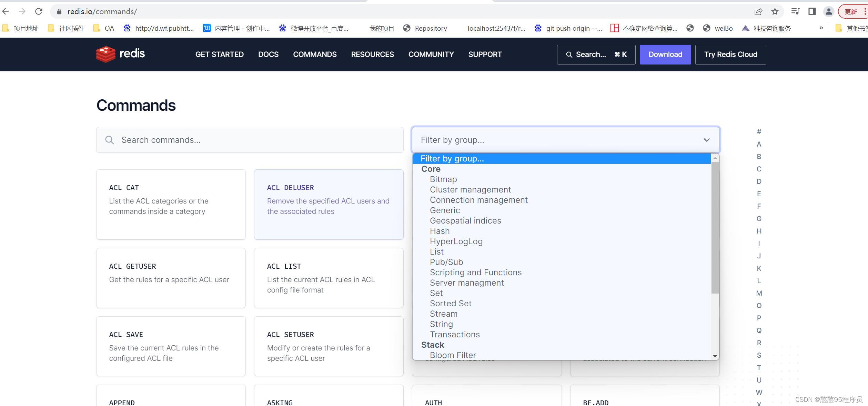
Task: Collapse the Filter by group dropdown
Action: 565,140
